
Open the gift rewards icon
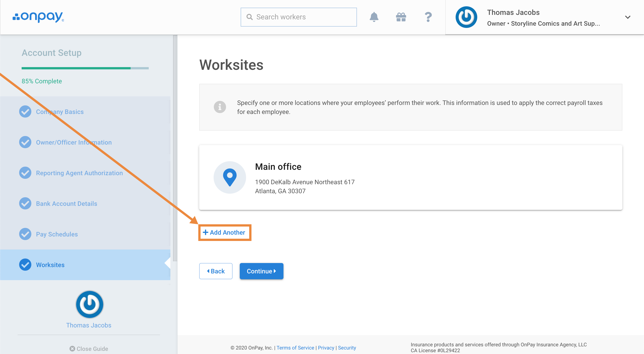(x=401, y=17)
